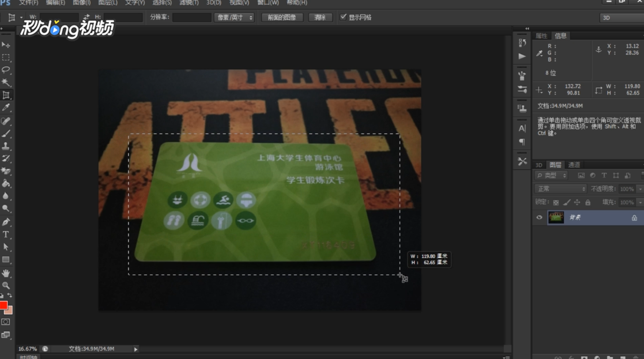Select the Healing Brush tool
This screenshot has height=359, width=644.
6,121
